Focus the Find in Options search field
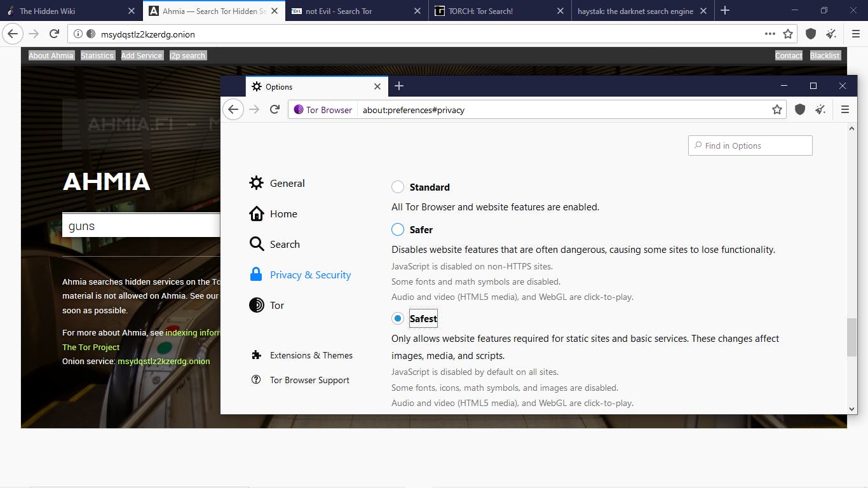This screenshot has height=488, width=868. pos(750,146)
